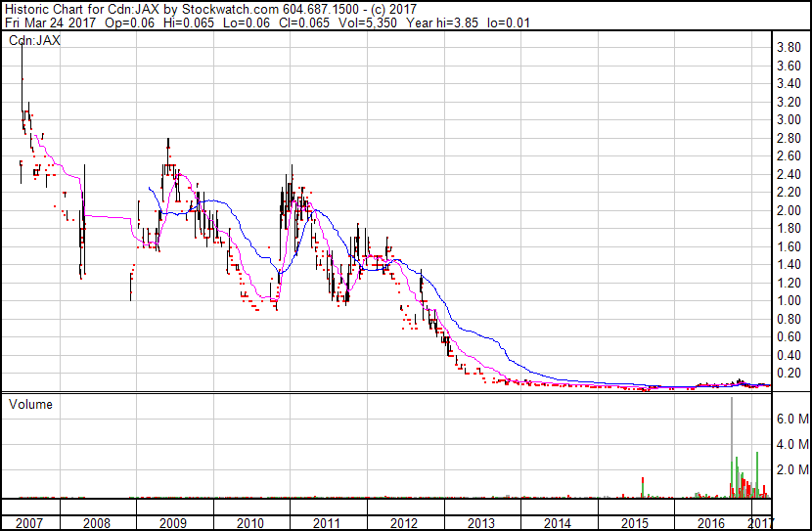This screenshot has height=531, width=812.
Task: Click the 2015 year label on the timeline
Action: tap(634, 523)
